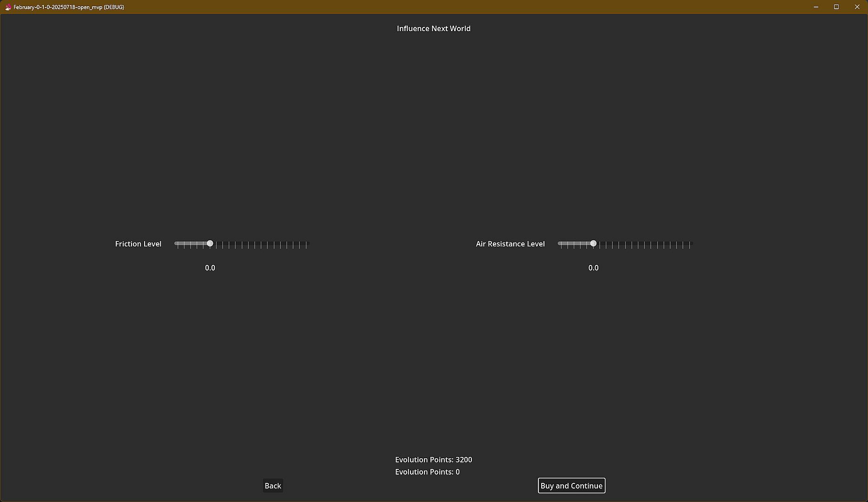Screen dimensions: 868x502
Task: Click Buy and Continue button
Action: [x=571, y=486]
